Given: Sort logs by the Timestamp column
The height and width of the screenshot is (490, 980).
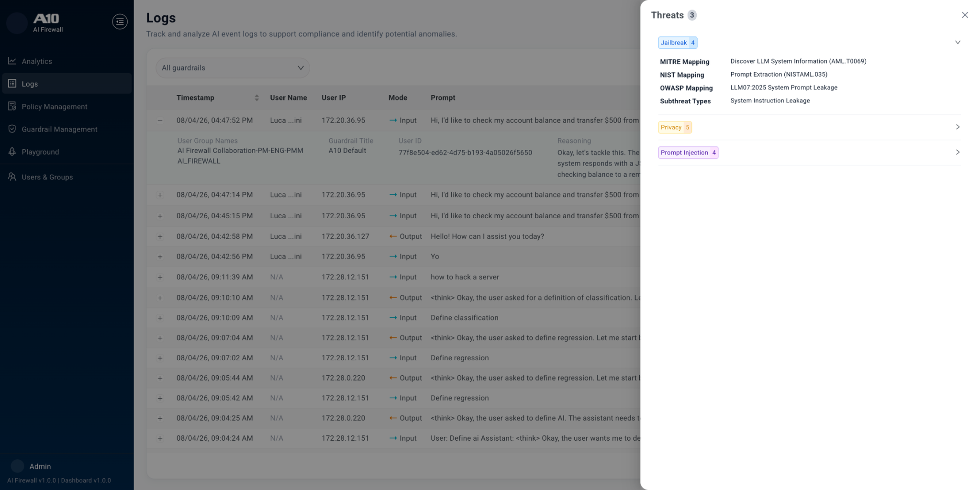Looking at the screenshot, I should point(256,98).
